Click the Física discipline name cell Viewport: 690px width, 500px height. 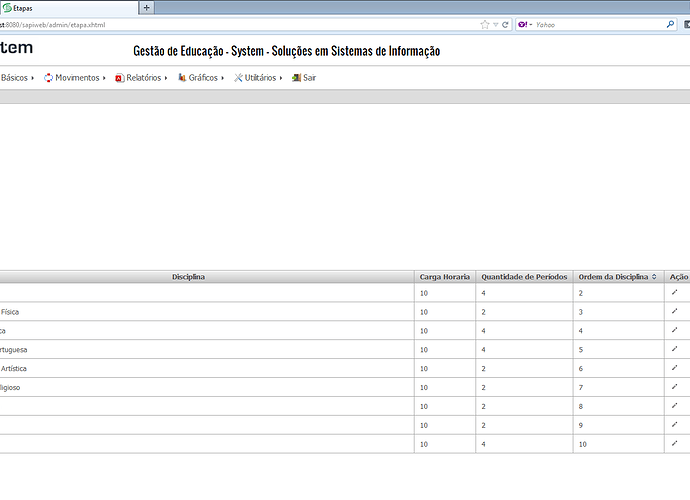pyautogui.click(x=207, y=312)
